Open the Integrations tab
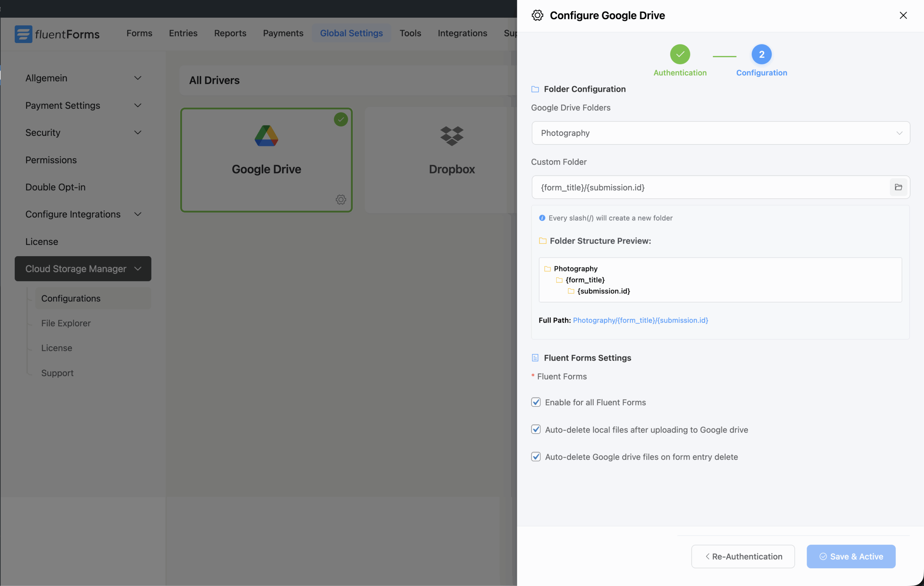Screen dimensions: 924x586 462,33
